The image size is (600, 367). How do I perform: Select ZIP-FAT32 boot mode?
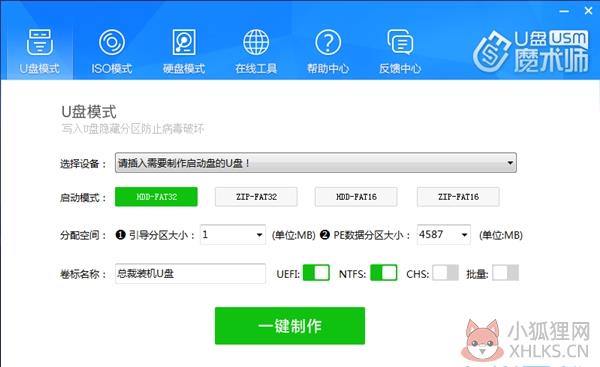coord(256,197)
